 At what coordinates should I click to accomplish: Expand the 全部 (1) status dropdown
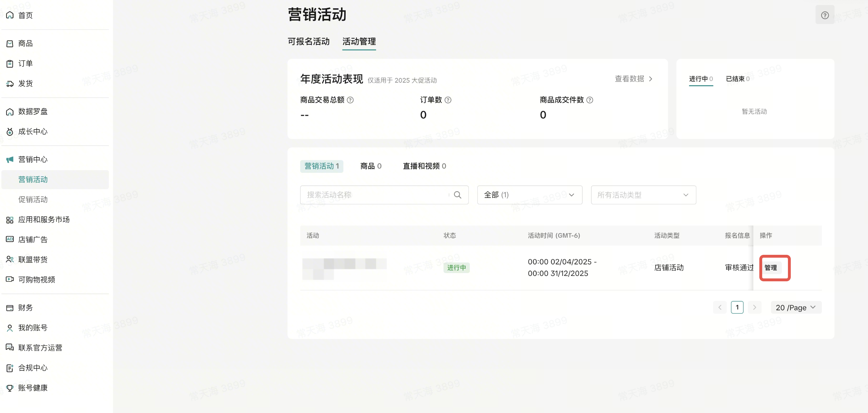(x=529, y=195)
